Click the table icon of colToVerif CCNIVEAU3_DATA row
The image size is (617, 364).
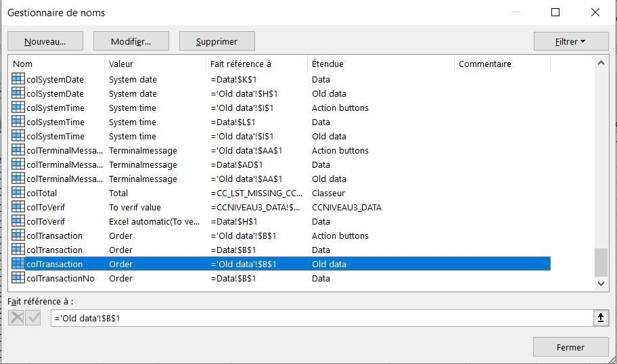[18, 206]
